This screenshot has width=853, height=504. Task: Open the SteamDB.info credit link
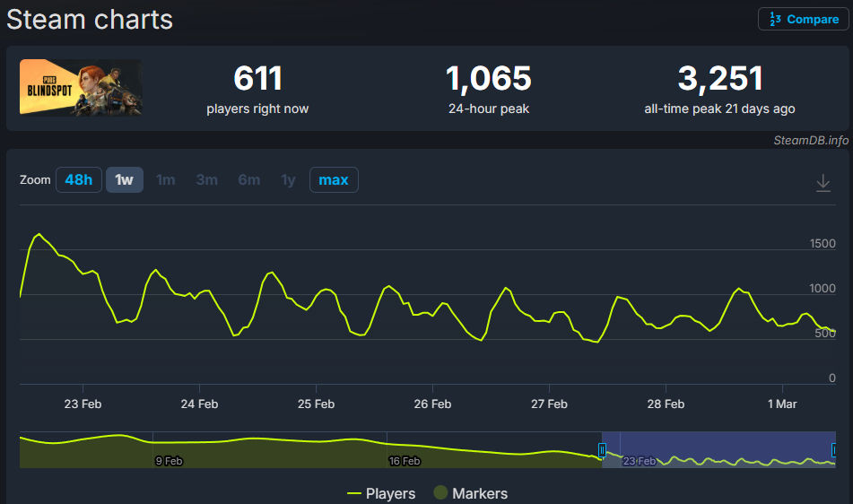pos(811,140)
